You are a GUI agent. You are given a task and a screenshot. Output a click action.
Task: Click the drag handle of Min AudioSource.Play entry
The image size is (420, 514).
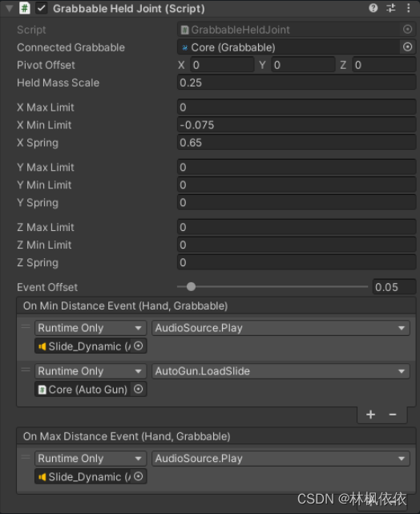click(x=26, y=327)
